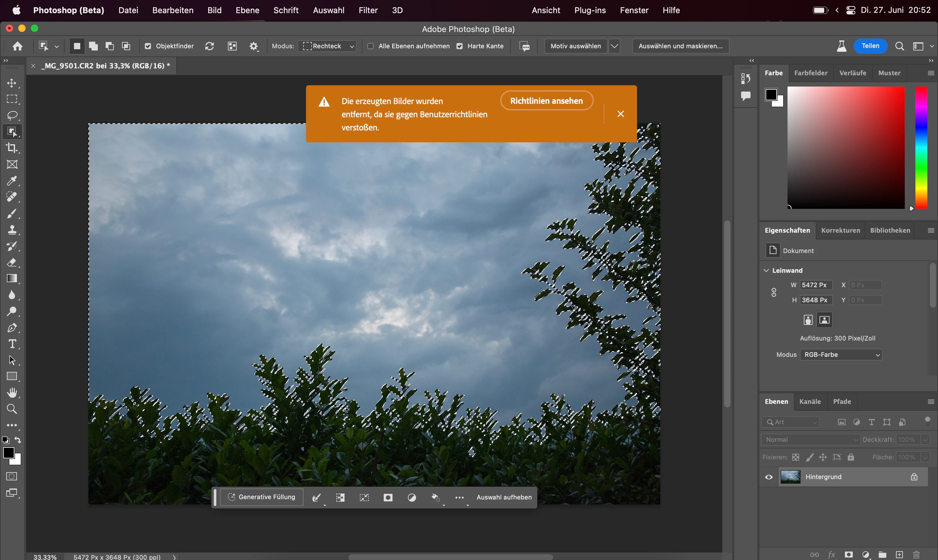Open the Filter menu
Image resolution: width=938 pixels, height=560 pixels.
[368, 10]
